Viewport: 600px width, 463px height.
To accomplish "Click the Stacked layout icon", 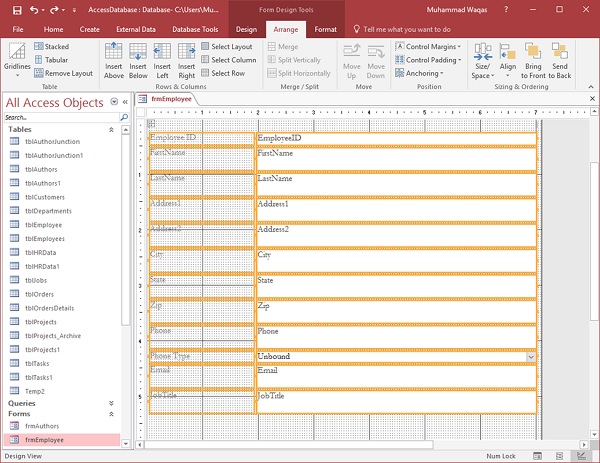I will [37, 47].
